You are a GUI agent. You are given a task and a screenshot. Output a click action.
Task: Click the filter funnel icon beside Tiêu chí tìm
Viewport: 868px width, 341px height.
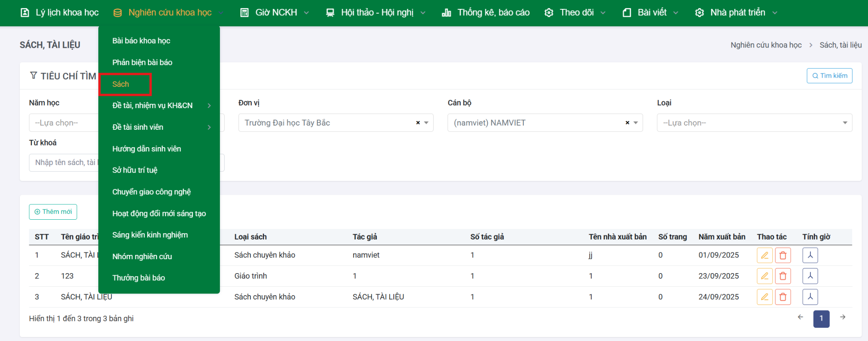coord(33,75)
